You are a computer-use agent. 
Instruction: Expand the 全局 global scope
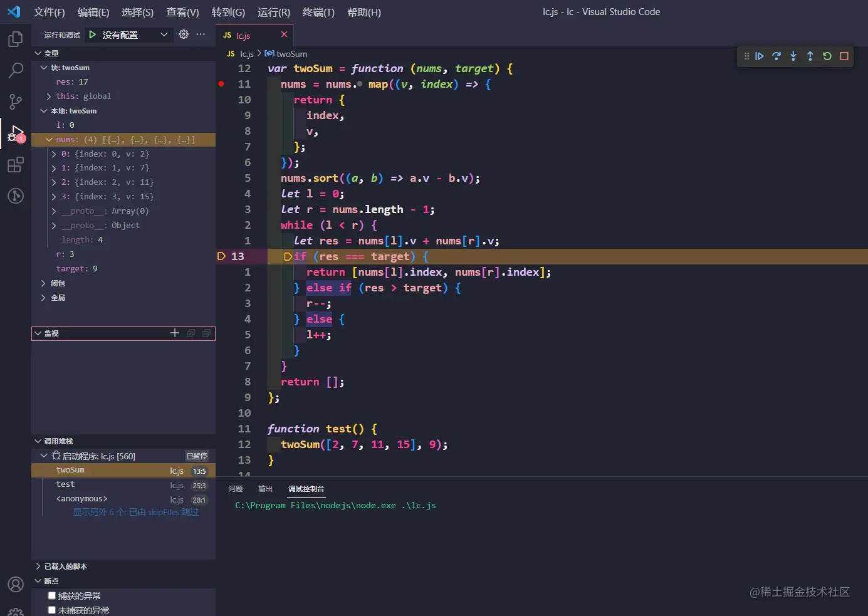44,298
